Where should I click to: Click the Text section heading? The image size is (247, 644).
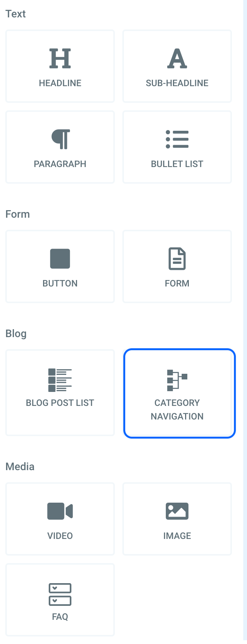point(15,14)
